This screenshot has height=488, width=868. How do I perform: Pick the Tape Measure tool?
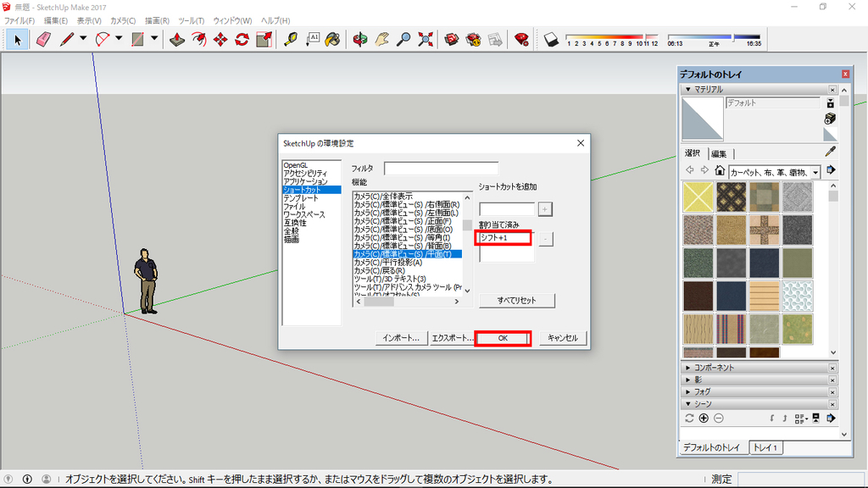291,39
